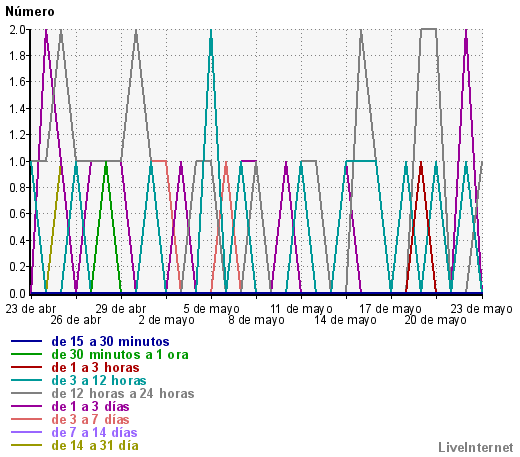Click the '17 de mayo' axis date label
The image size is (520, 457).
pos(391,309)
